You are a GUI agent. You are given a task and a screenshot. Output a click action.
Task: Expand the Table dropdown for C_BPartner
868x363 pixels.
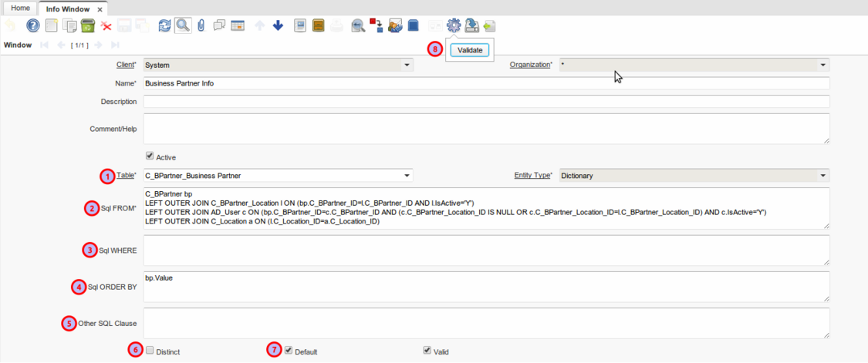click(407, 175)
